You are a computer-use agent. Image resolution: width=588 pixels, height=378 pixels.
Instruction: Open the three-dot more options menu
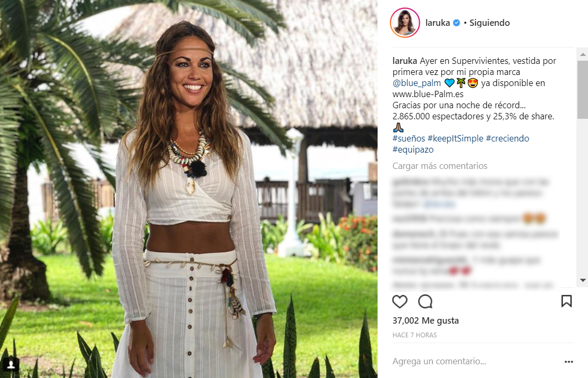pyautogui.click(x=568, y=362)
